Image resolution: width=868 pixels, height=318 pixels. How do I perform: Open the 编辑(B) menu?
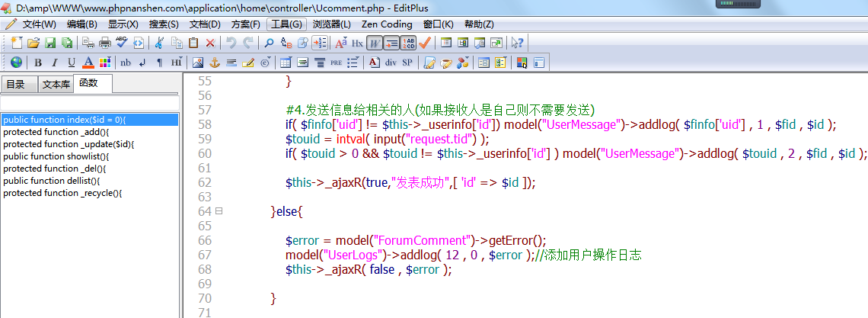(82, 24)
